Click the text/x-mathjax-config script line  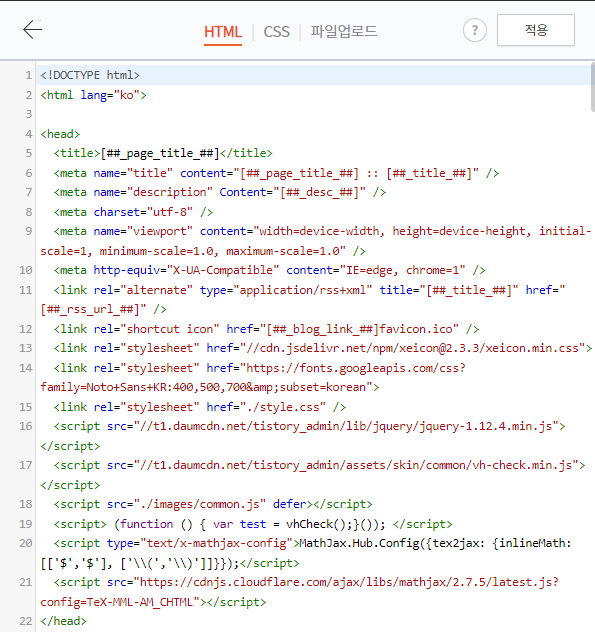(x=306, y=553)
